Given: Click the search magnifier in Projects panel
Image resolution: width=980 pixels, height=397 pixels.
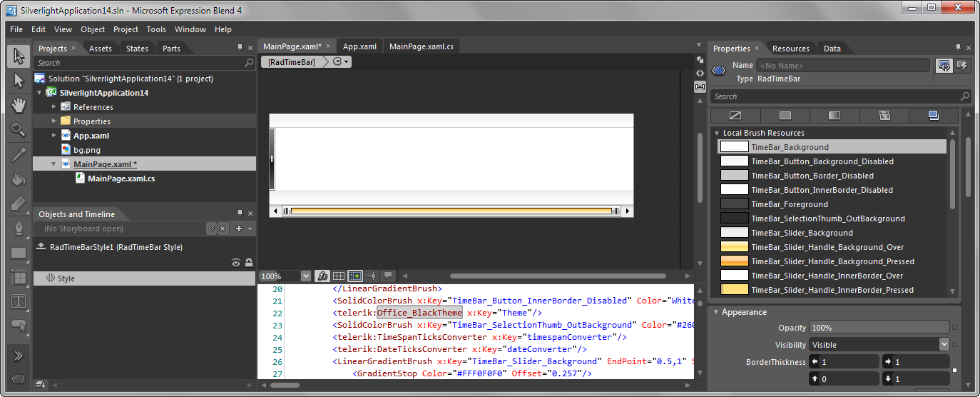Looking at the screenshot, I should [249, 63].
